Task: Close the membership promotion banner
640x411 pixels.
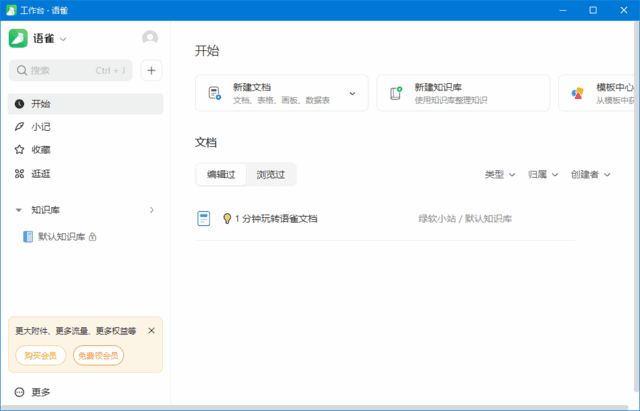Action: click(151, 331)
